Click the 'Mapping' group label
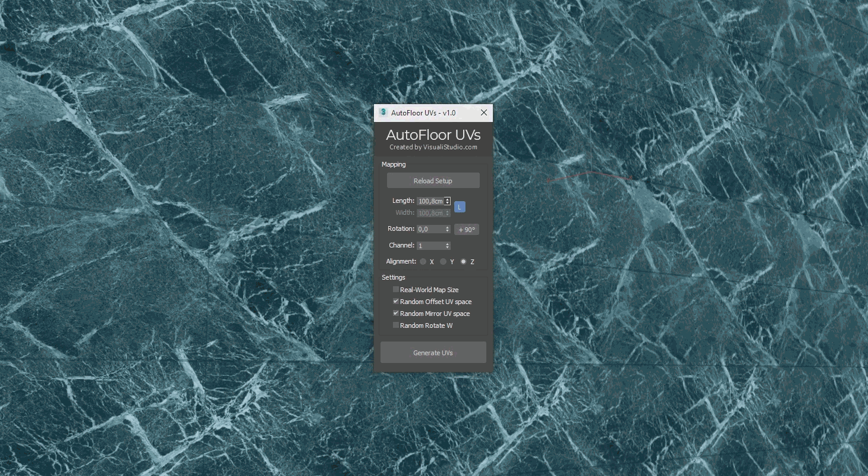 coord(394,164)
